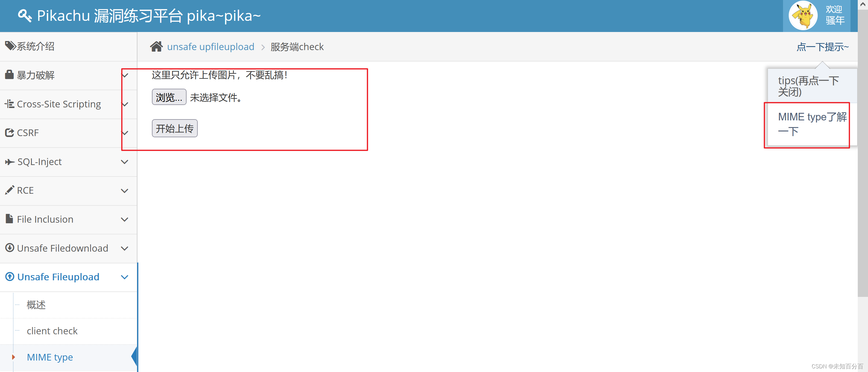
Task: Click the 未选择文件。 file status text
Action: (x=216, y=97)
